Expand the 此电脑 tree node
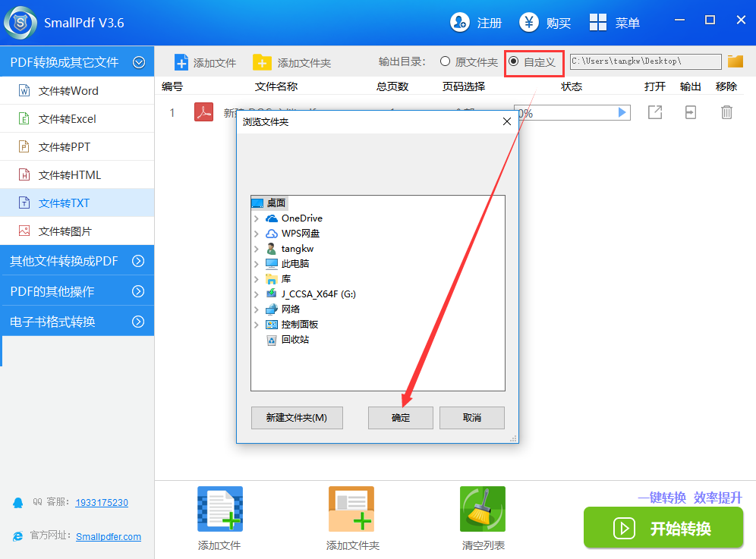The width and height of the screenshot is (756, 559). 257,264
